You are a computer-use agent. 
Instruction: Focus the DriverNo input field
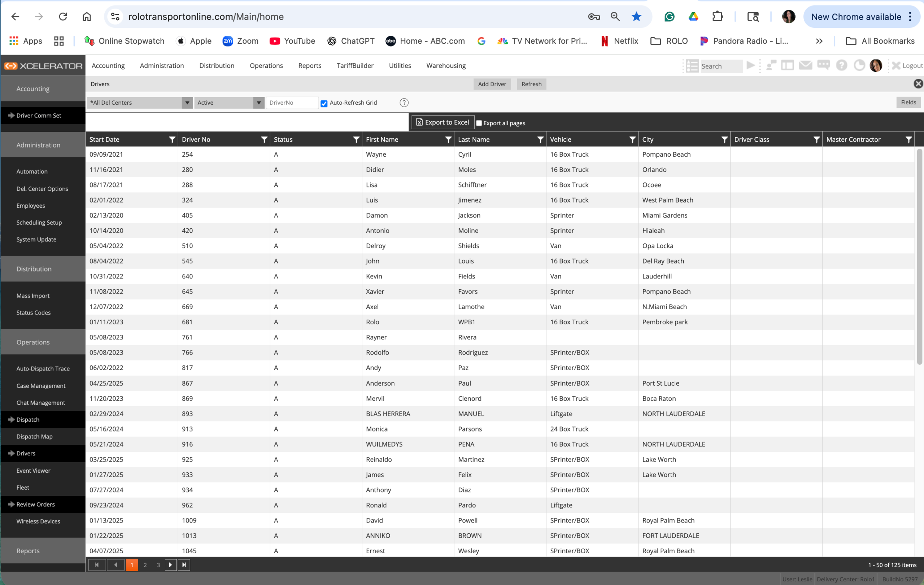tap(292, 103)
